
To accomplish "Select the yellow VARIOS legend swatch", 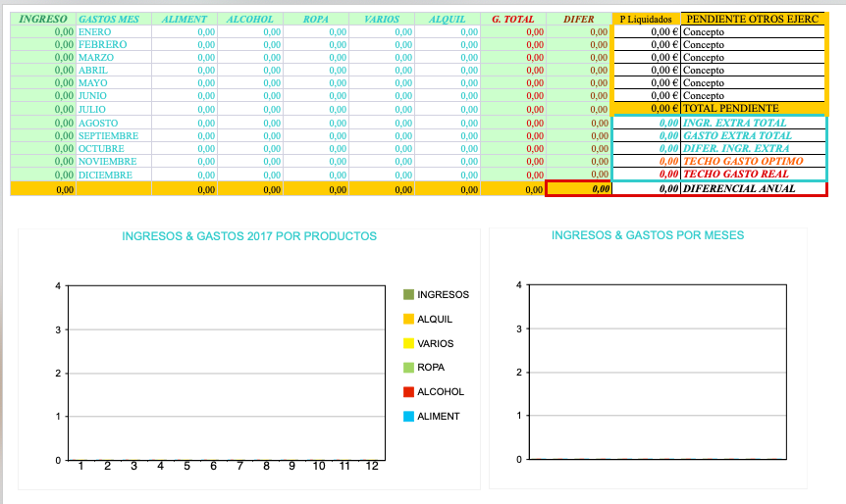I will coord(408,343).
